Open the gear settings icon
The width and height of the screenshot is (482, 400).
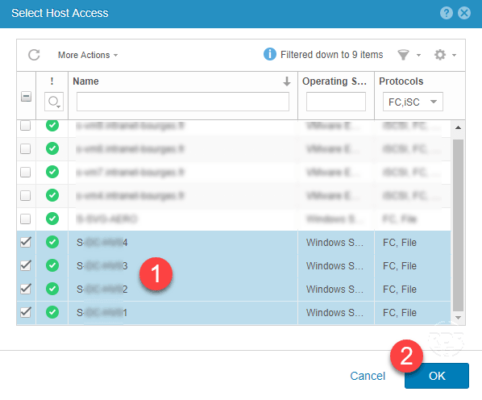pos(440,55)
